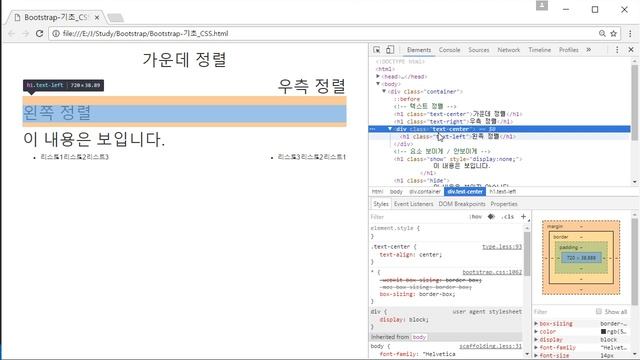Select ::before pseudo element in DOM tree

tap(407, 99)
